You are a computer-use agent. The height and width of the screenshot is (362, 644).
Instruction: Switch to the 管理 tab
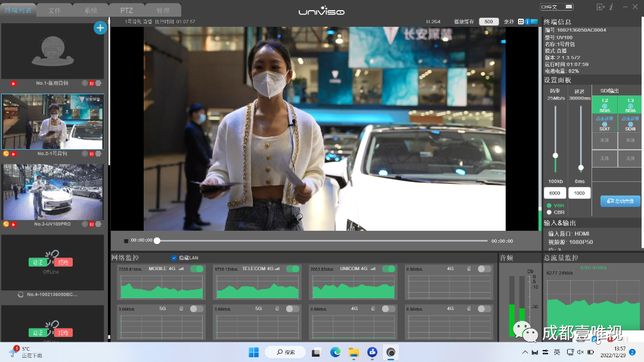click(x=163, y=10)
